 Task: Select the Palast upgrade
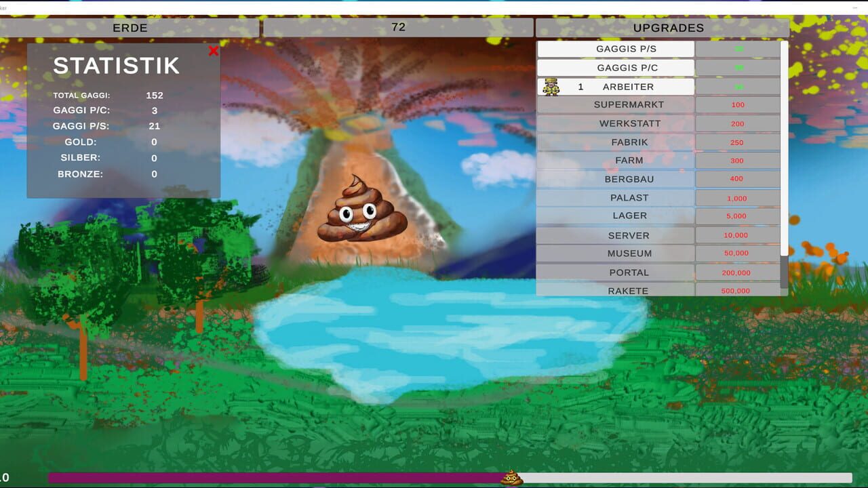click(616, 198)
